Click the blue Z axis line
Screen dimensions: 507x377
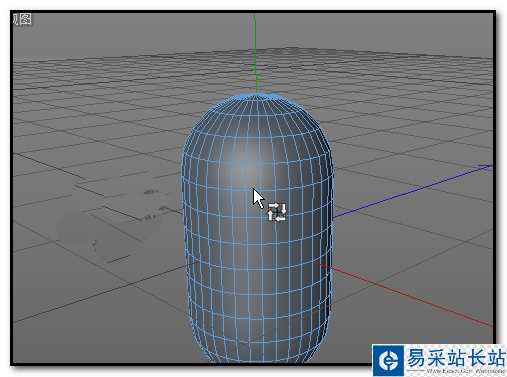point(412,192)
